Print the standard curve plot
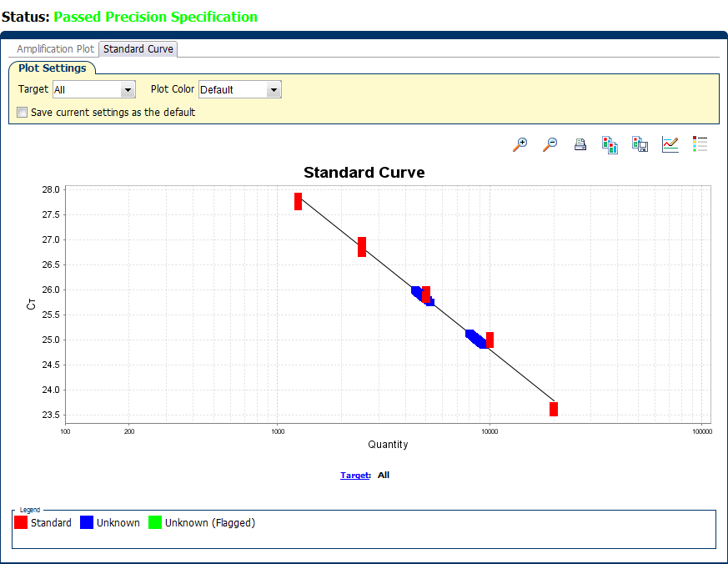The image size is (728, 564). (x=580, y=144)
